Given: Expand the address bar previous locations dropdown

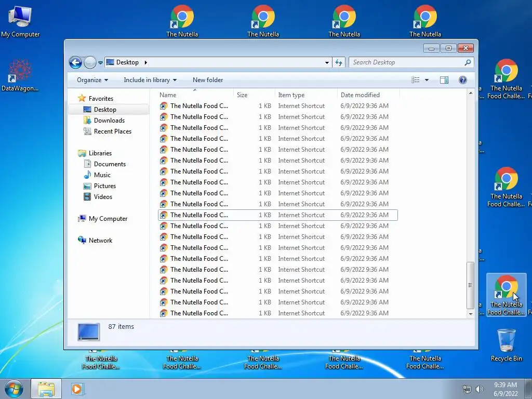Looking at the screenshot, I should point(327,62).
